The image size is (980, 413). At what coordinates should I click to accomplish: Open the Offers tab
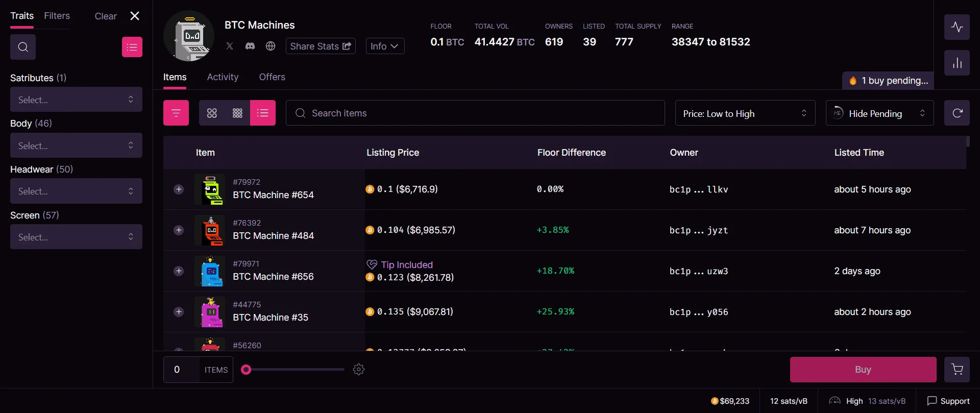click(272, 77)
